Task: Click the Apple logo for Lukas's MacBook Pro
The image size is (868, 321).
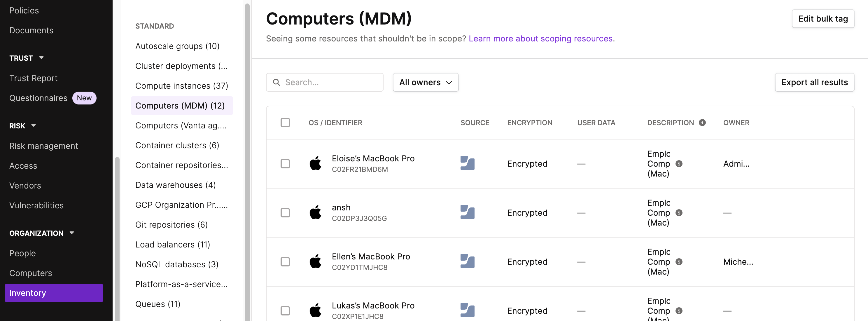Action: coord(315,310)
